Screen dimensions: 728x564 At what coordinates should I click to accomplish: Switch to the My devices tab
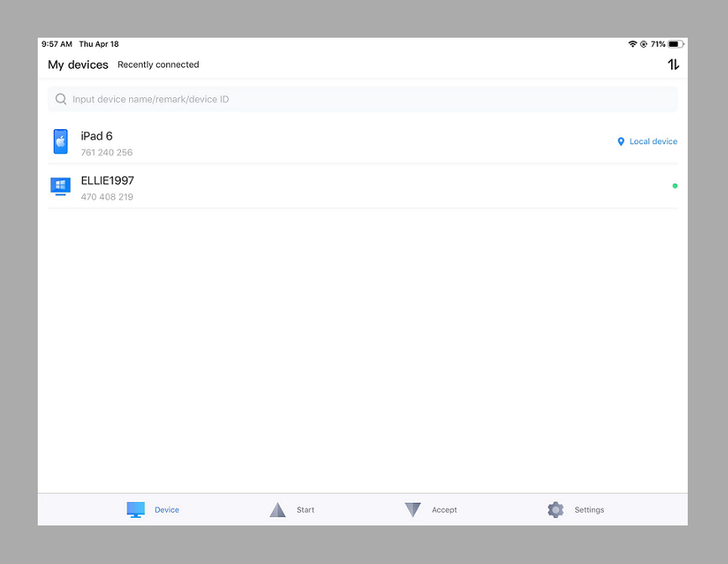[x=78, y=65]
